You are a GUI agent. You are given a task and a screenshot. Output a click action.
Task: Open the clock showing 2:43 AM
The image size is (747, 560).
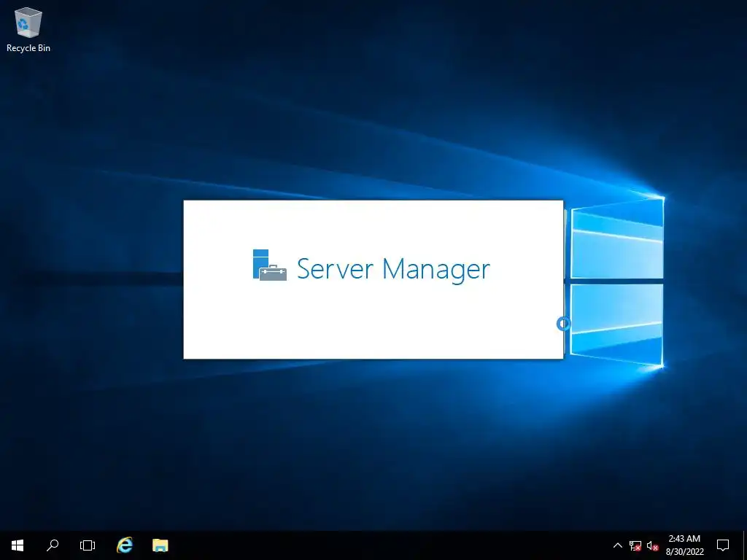click(684, 545)
